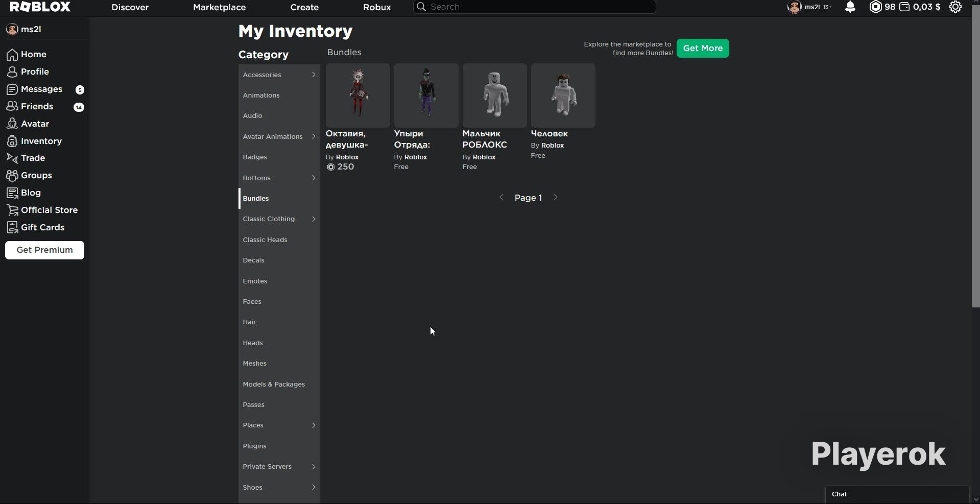The image size is (980, 504).
Task: Open the Человек bundle thumbnail
Action: click(563, 95)
